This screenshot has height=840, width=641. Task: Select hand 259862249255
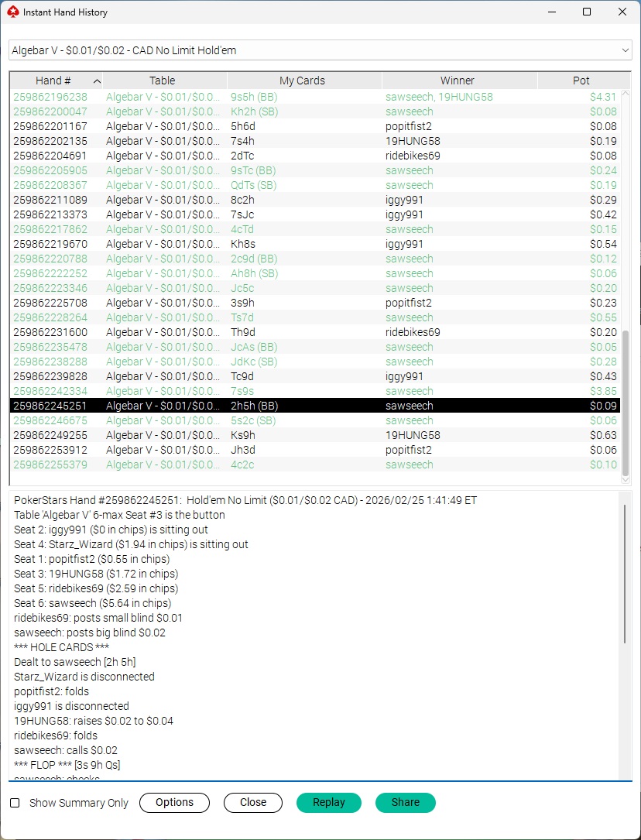(315, 436)
